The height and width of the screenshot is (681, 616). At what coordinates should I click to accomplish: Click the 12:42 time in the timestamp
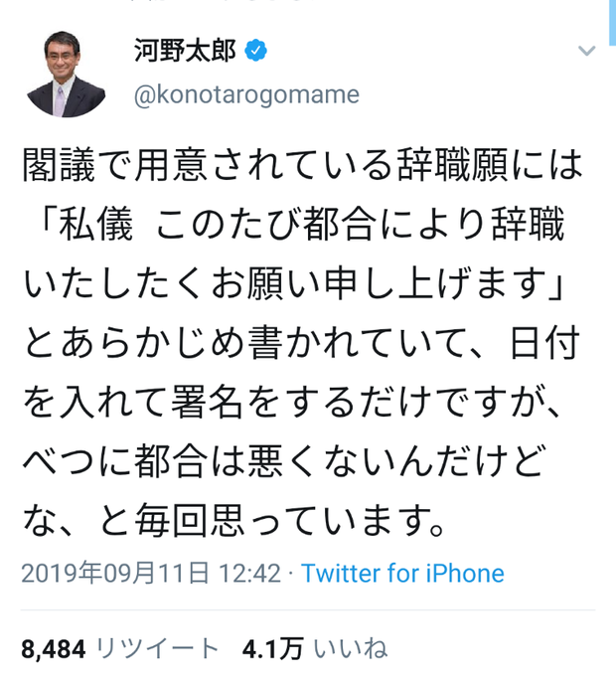pos(249,574)
